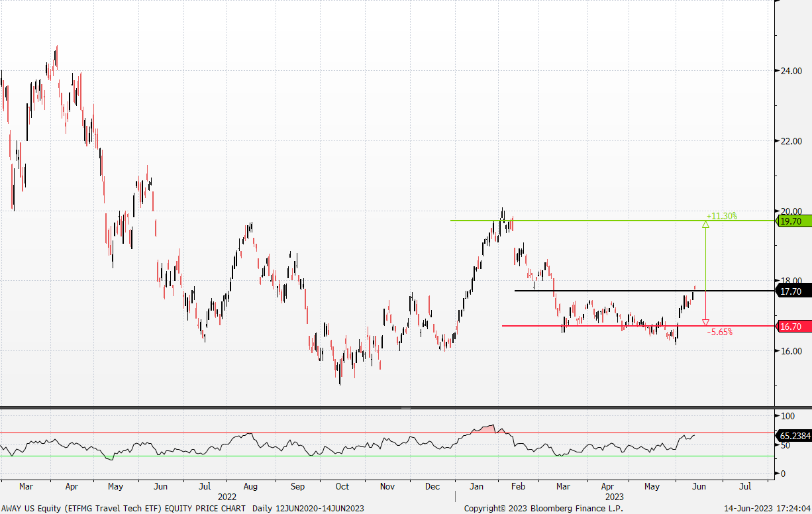Select the red horizontal support line
This screenshot has width=812, height=514.
638,326
